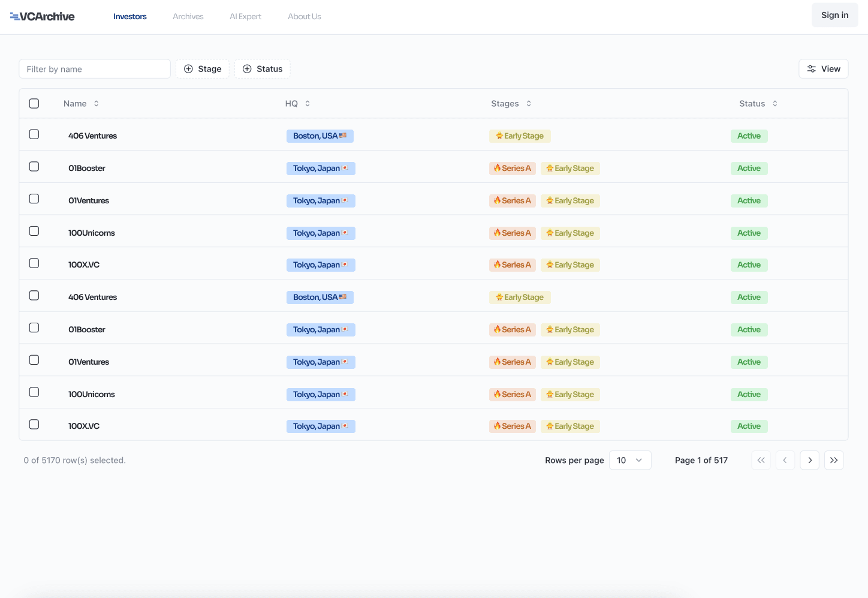Click the 0 of 5170 rows selected text
This screenshot has width=868, height=598.
(75, 461)
